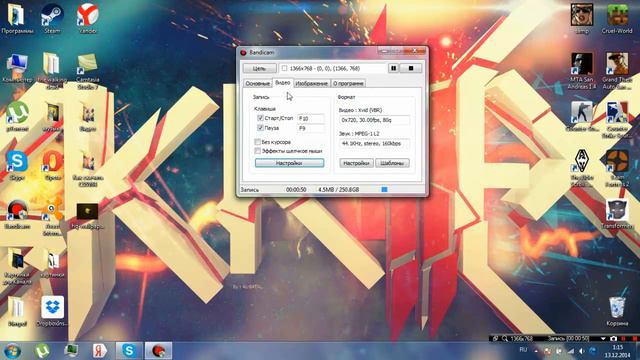Open the Camtasia Studio 7 shortcut
Image resolution: width=640 pixels, height=360 pixels.
[87, 71]
